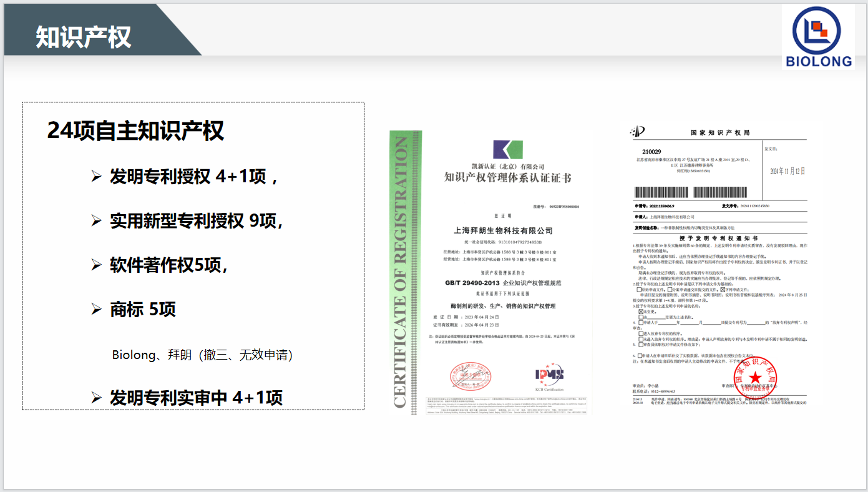
Task: Click the bullet 软件著作权5项
Action: [x=168, y=265]
